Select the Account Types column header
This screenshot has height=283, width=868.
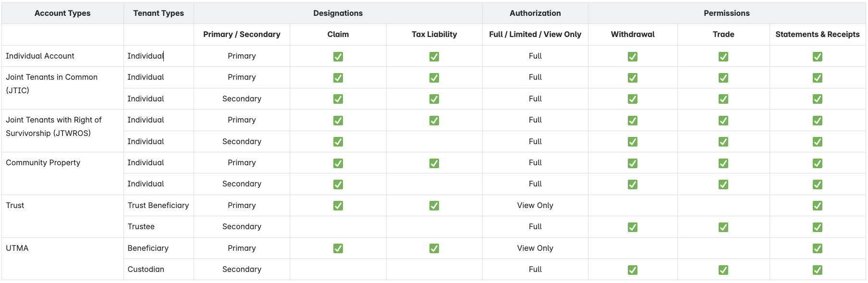click(62, 13)
